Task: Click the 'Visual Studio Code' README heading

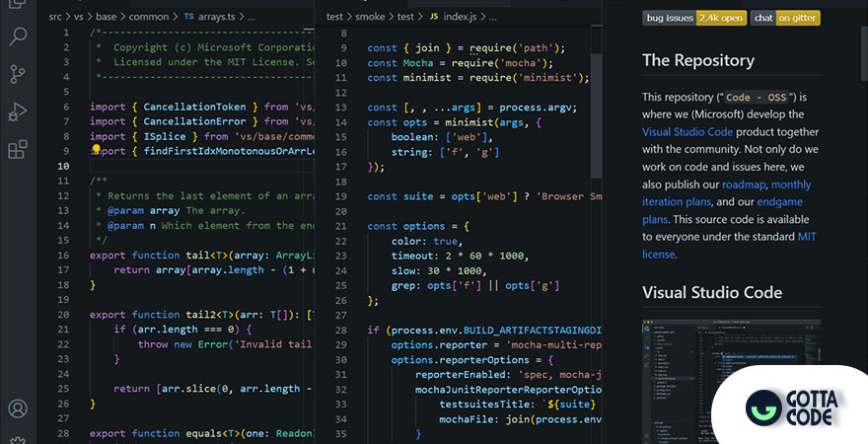Action: tap(712, 292)
